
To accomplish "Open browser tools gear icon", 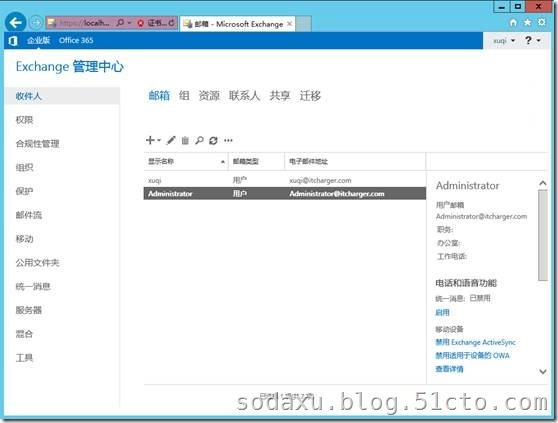I will point(542,22).
